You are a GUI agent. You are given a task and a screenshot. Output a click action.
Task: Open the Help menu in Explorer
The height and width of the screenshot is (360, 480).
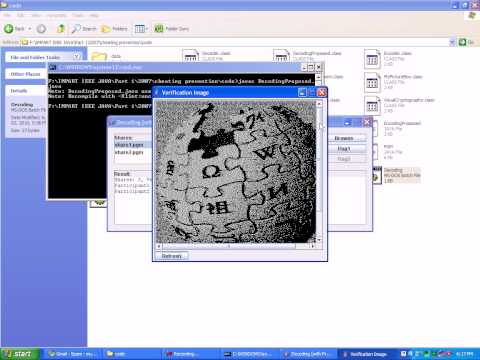click(94, 15)
